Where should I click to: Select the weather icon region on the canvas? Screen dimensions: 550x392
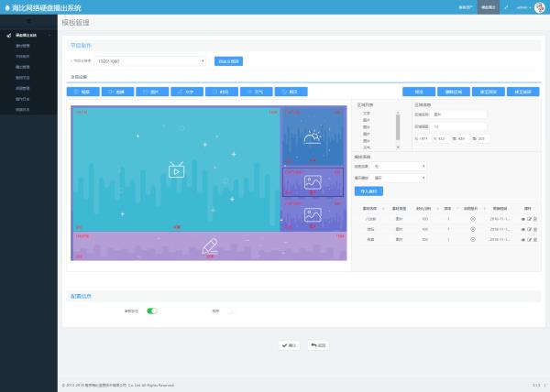click(313, 137)
